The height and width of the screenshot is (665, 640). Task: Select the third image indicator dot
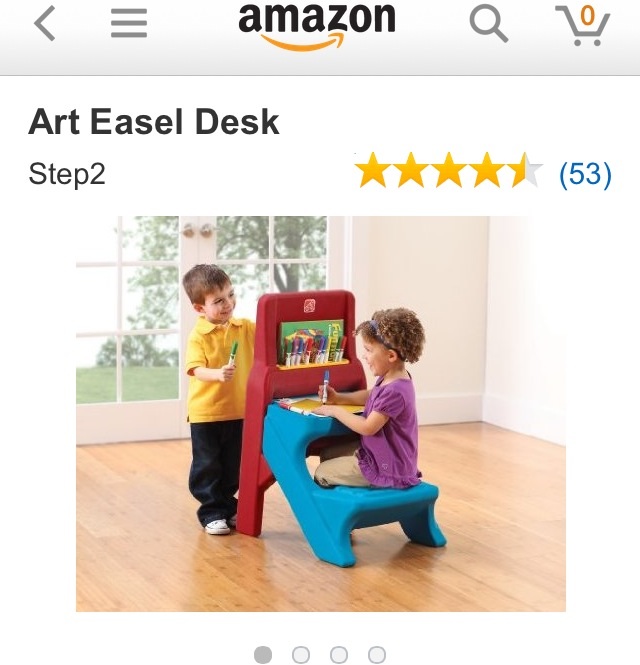click(339, 654)
